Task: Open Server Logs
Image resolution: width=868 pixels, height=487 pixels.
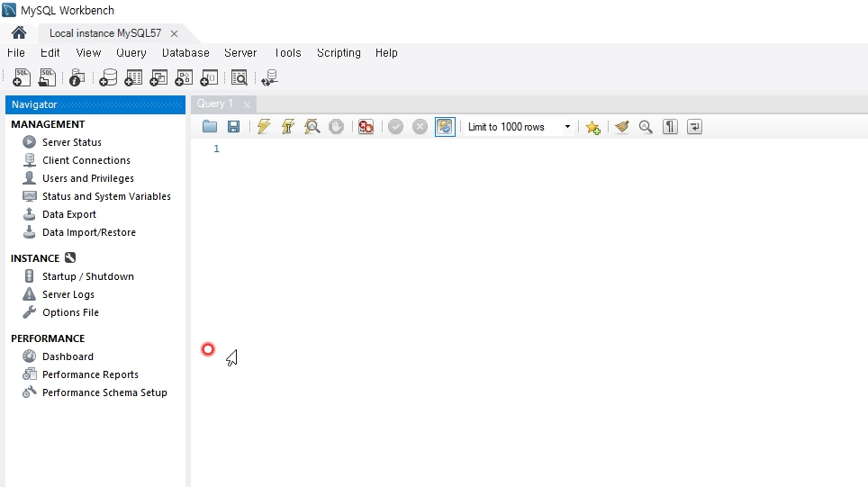Action: pos(68,294)
